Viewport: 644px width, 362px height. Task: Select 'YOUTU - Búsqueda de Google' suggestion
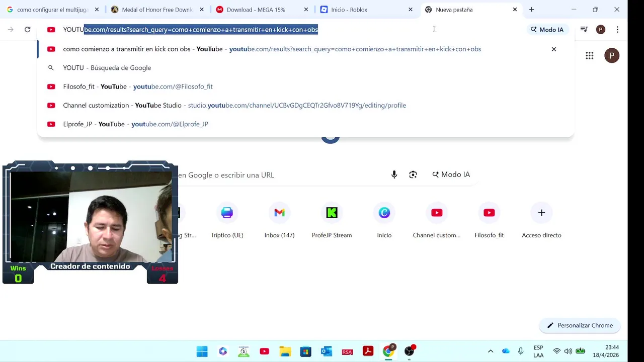pyautogui.click(x=305, y=68)
